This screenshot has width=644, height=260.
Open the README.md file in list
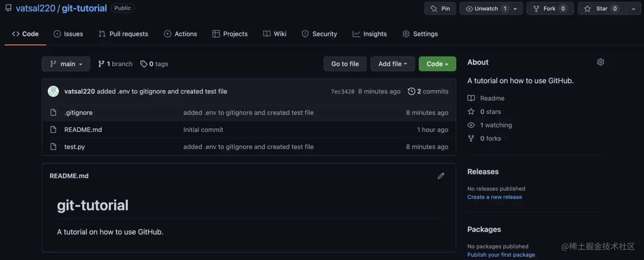(83, 130)
